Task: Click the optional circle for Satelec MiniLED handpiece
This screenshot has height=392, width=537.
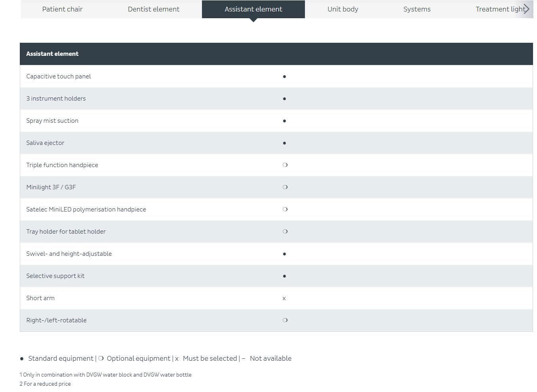Action: tap(285, 209)
